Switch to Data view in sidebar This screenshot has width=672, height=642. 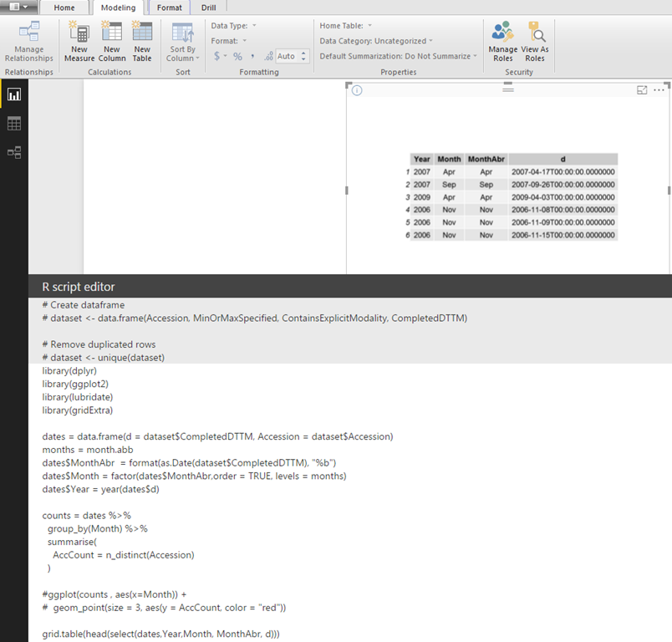pos(13,124)
